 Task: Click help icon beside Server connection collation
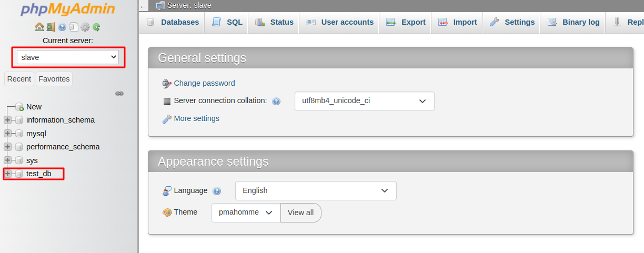[276, 101]
